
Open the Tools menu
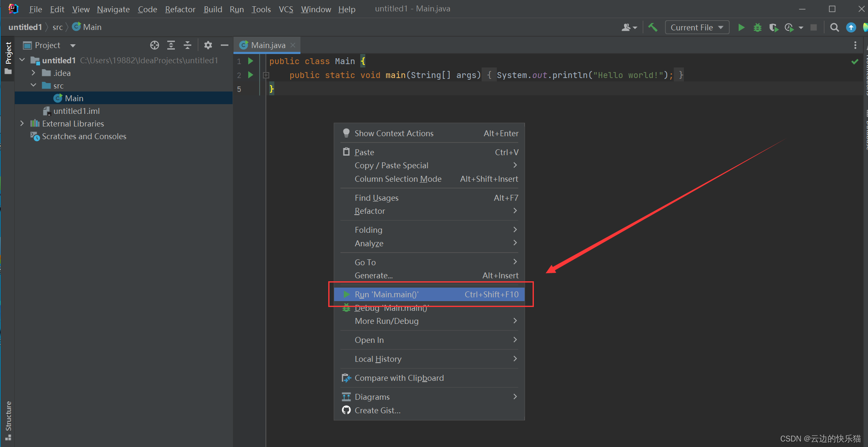click(x=261, y=9)
